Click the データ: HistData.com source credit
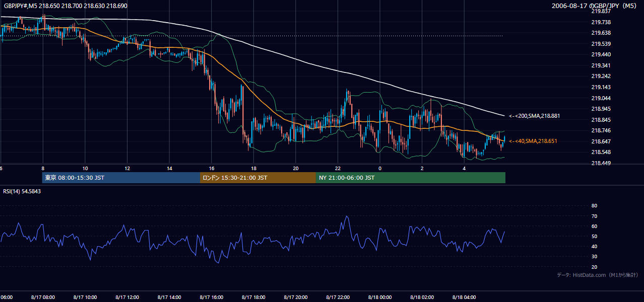Screen dimensions: 644x302 coord(598,275)
